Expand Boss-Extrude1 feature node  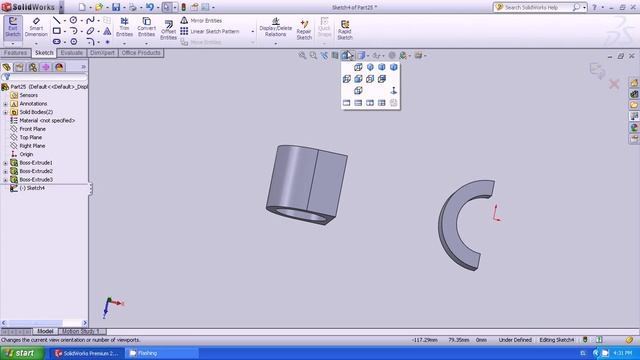5,163
